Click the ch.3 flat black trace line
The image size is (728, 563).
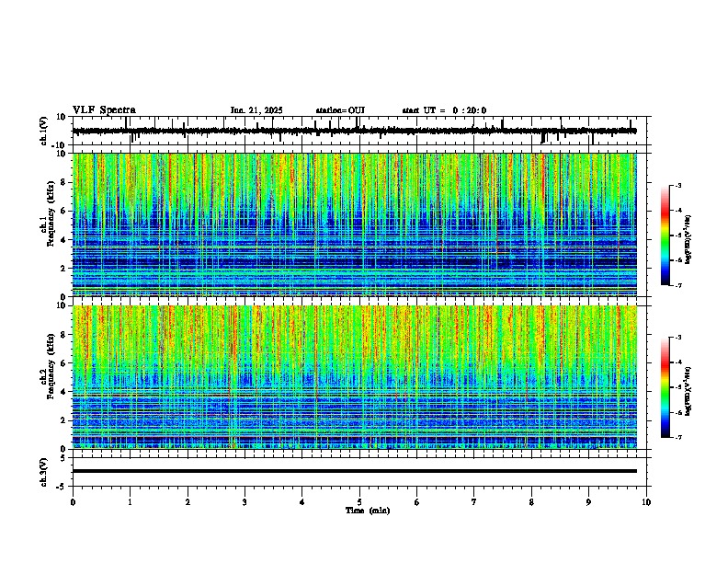355,471
